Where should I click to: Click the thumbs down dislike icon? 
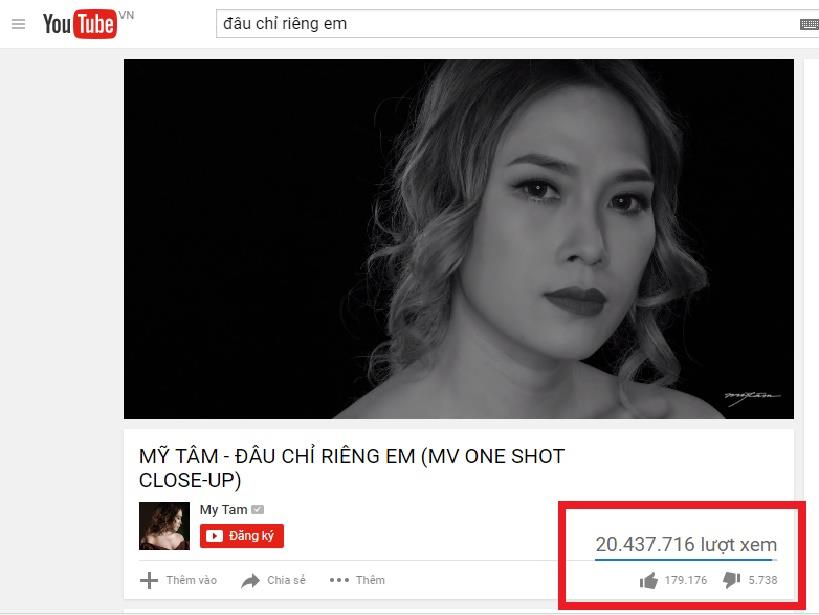click(x=731, y=580)
